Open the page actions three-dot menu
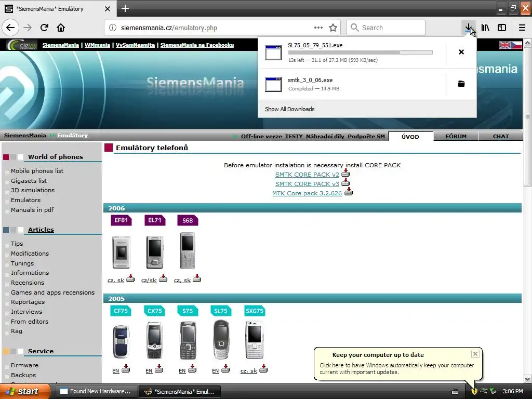The image size is (532, 399). [x=318, y=28]
